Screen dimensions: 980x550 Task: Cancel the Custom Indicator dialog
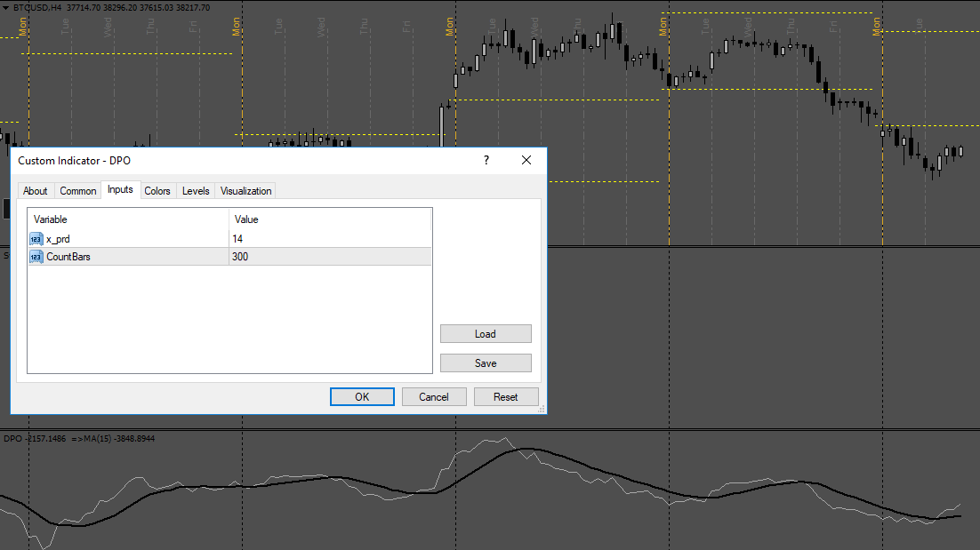click(434, 397)
